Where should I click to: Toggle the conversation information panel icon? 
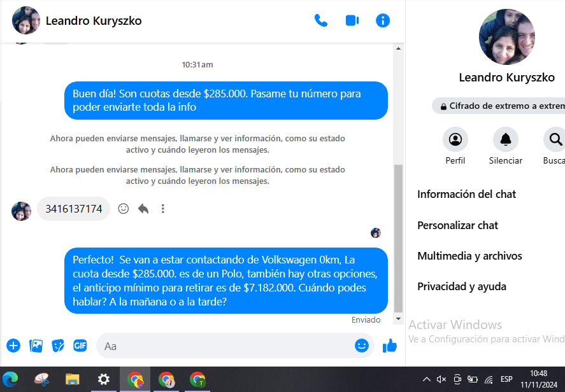[383, 20]
